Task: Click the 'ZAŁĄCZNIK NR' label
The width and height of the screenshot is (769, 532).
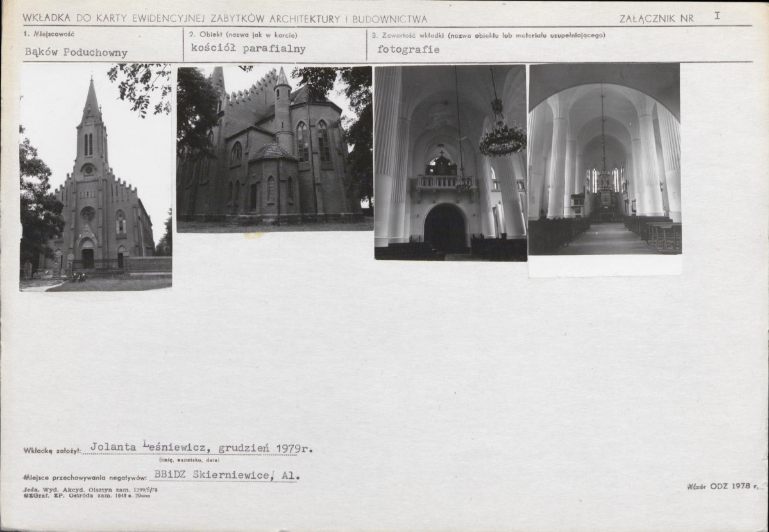Action: click(x=657, y=19)
